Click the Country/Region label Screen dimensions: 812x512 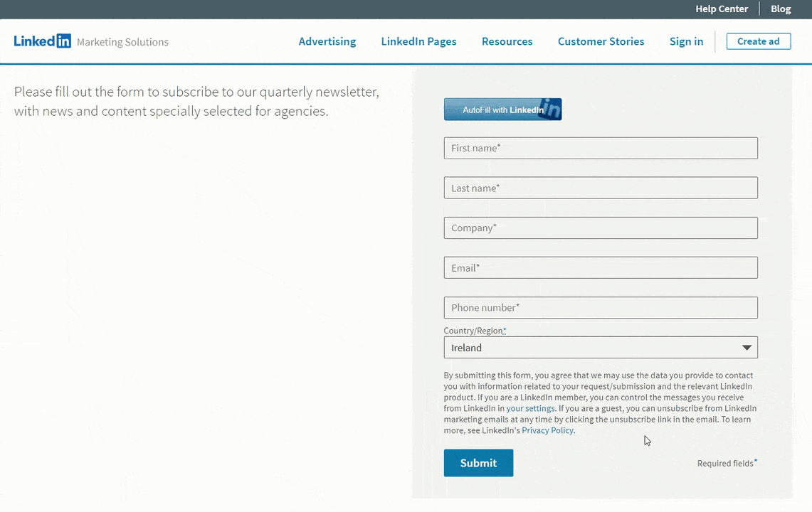475,330
